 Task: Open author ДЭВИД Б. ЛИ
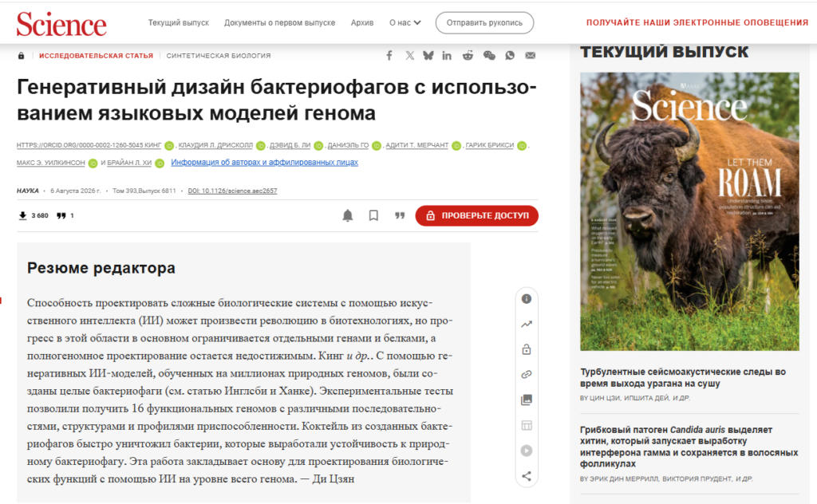point(290,145)
